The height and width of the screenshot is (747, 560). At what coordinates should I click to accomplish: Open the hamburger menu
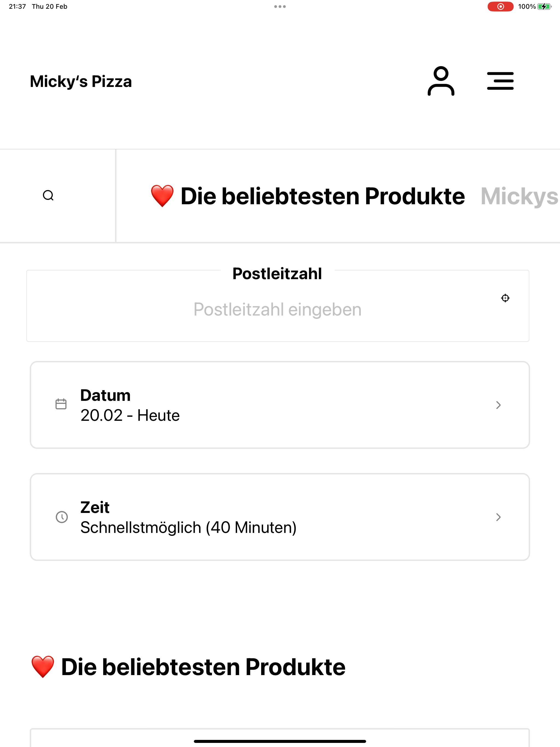[500, 81]
